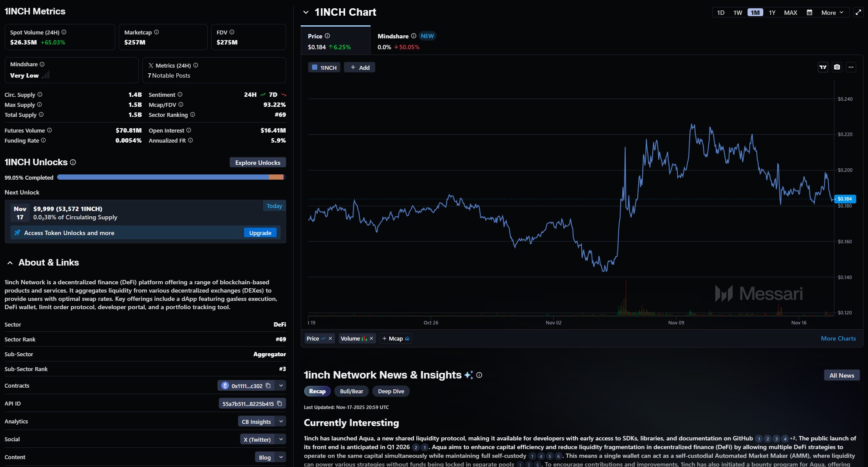Click the Upgrade button
The image size is (868, 467).
261,233
